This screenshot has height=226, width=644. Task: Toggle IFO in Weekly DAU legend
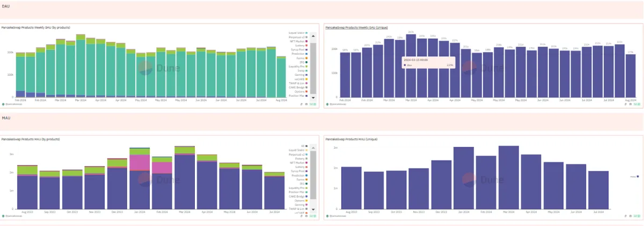304,62
